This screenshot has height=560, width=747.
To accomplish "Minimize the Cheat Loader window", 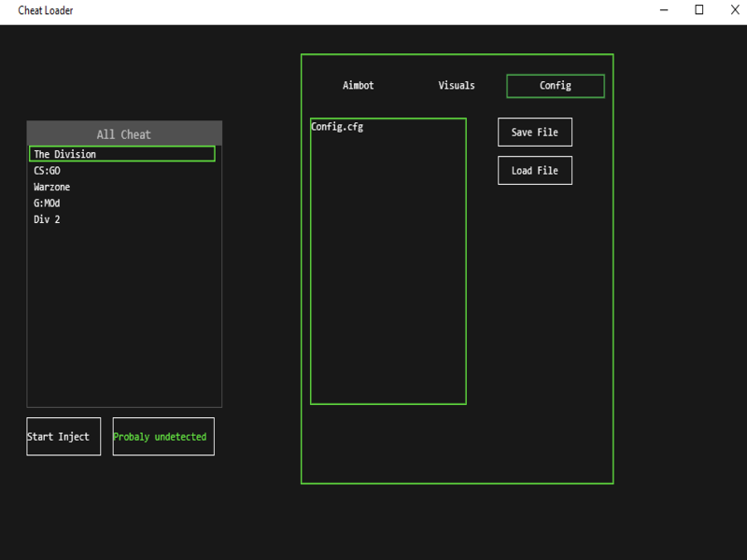I will (x=664, y=10).
